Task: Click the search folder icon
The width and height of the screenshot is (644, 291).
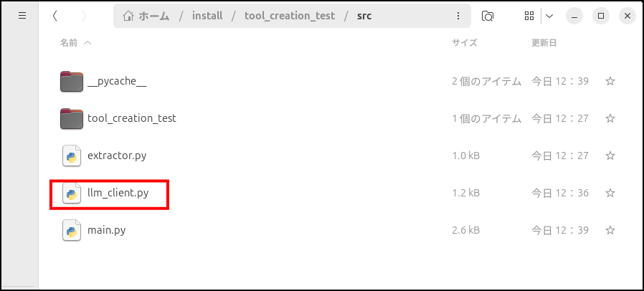Action: [x=488, y=16]
